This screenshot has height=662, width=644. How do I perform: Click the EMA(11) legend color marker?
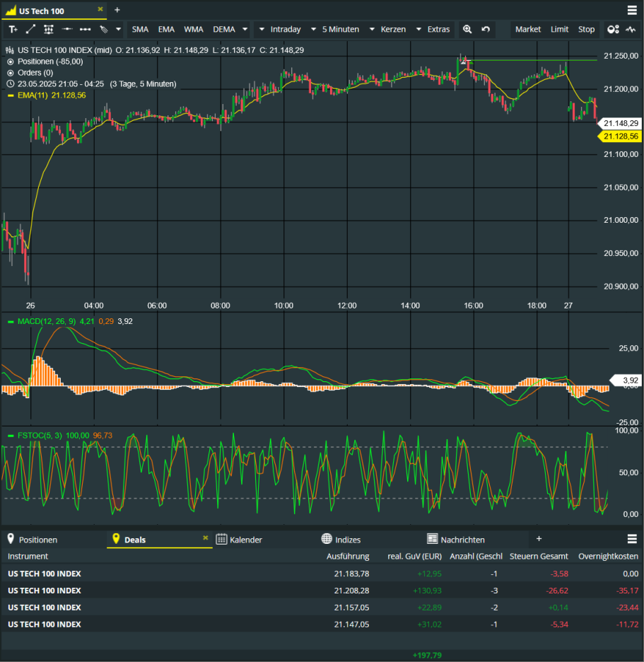[11, 95]
